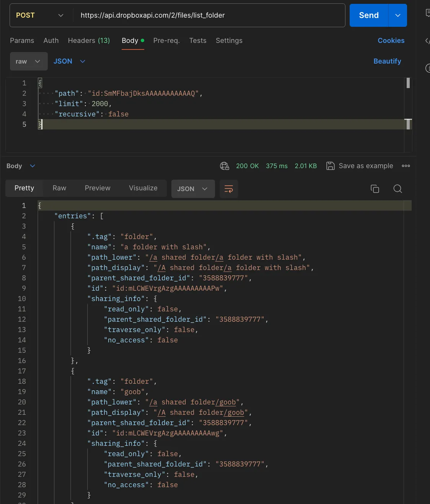This screenshot has height=504, width=430.
Task: Click the "recursive": false line
Action: pyautogui.click(x=91, y=114)
